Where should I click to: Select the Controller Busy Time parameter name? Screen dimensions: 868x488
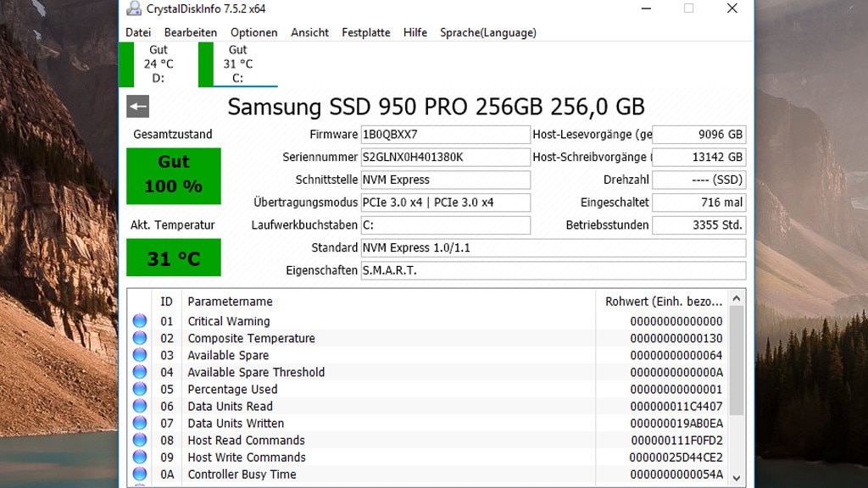[x=242, y=474]
